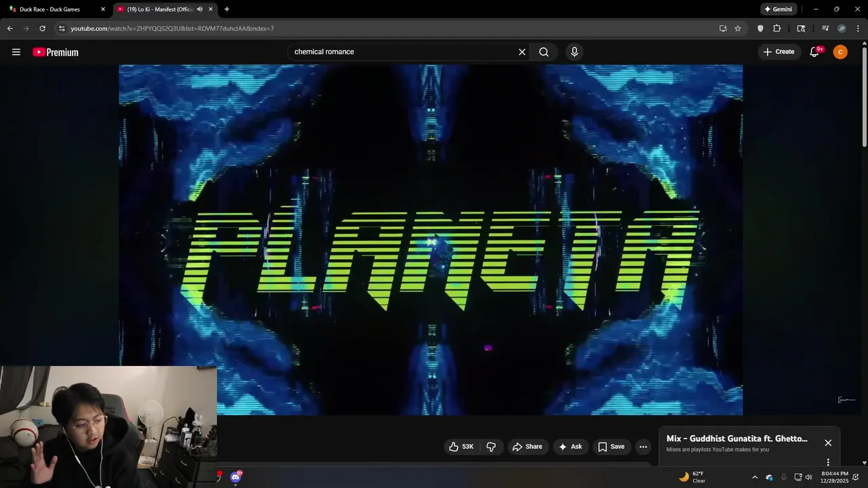The width and height of the screenshot is (868, 488).
Task: Open clock and calendar 8:04:44 PM
Action: pos(835,477)
